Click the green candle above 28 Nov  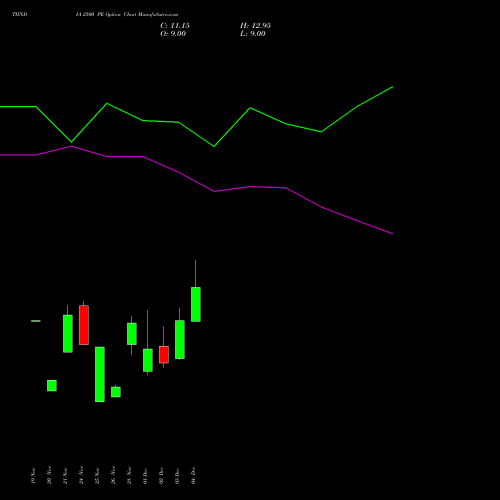coord(132,334)
